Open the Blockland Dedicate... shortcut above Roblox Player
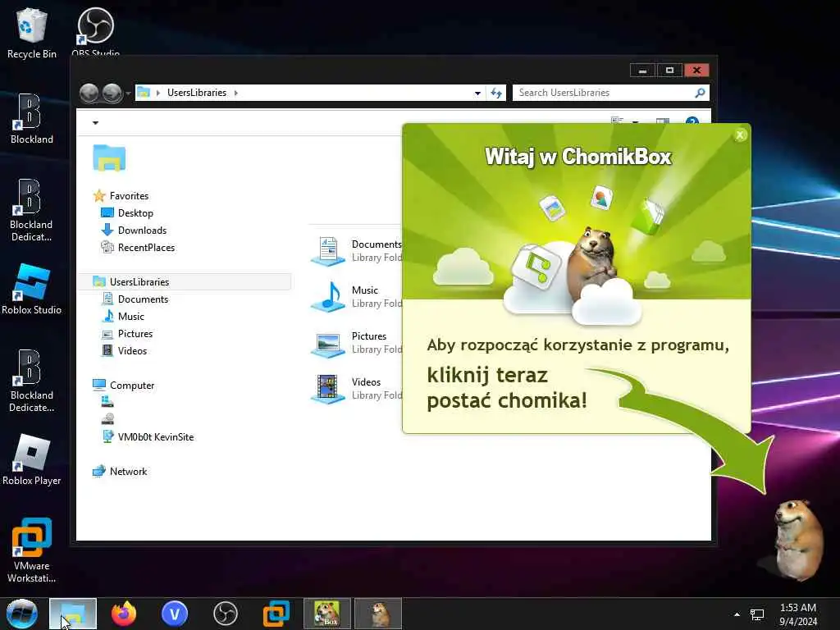This screenshot has width=840, height=630. pyautogui.click(x=32, y=381)
